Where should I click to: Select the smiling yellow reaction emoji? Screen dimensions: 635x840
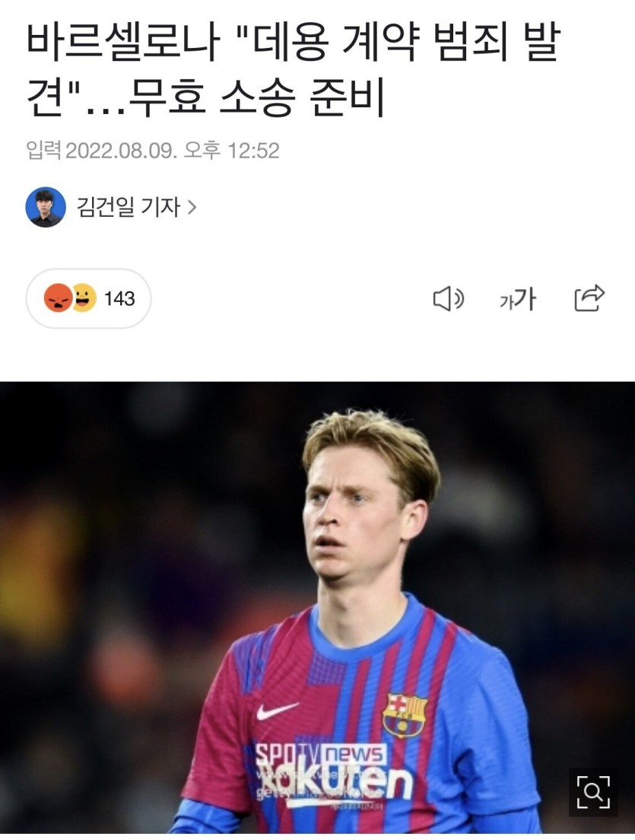coord(84,297)
